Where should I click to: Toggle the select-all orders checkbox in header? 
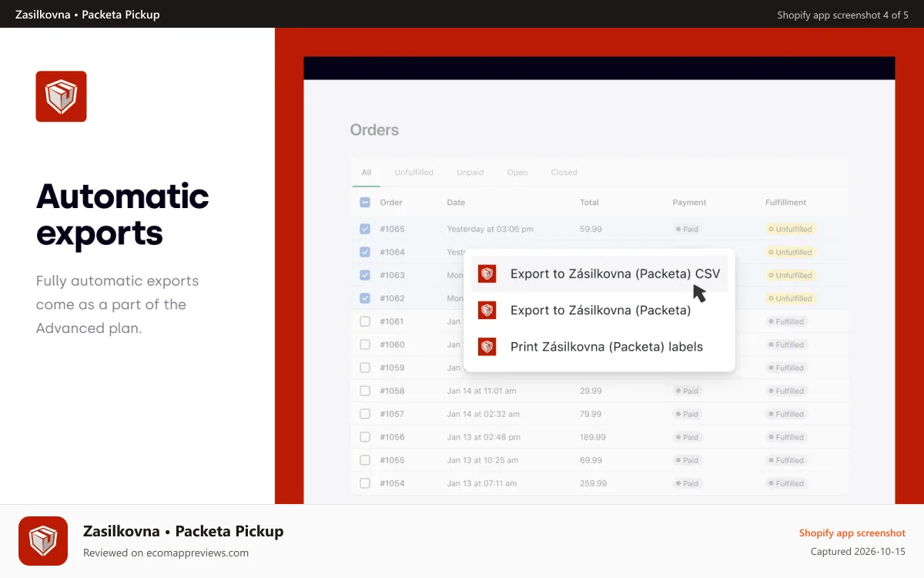(x=365, y=203)
